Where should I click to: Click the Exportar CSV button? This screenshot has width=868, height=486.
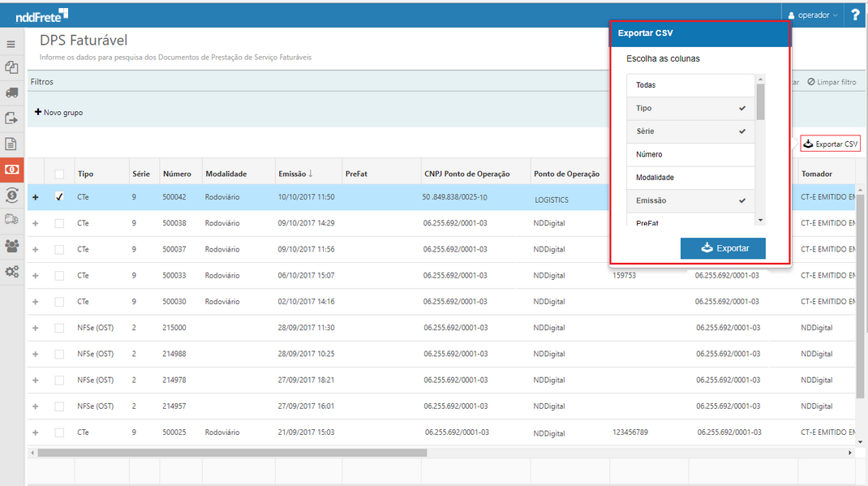pos(830,144)
